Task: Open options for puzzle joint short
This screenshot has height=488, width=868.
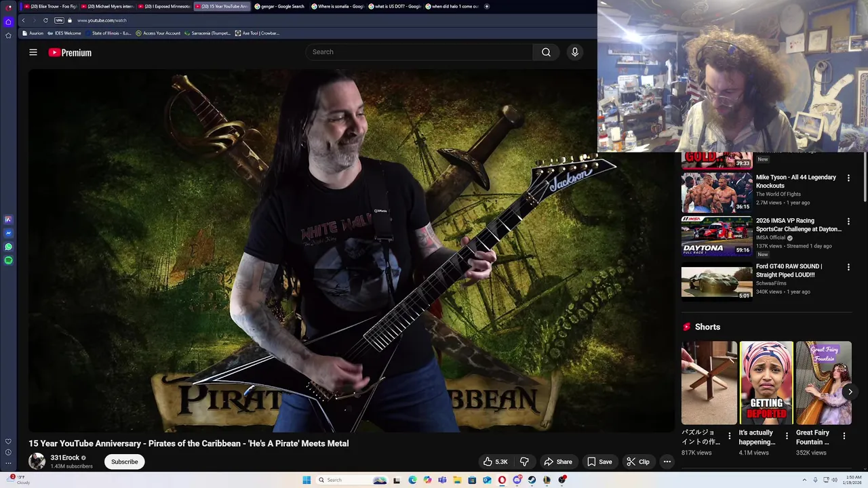Action: [730, 436]
